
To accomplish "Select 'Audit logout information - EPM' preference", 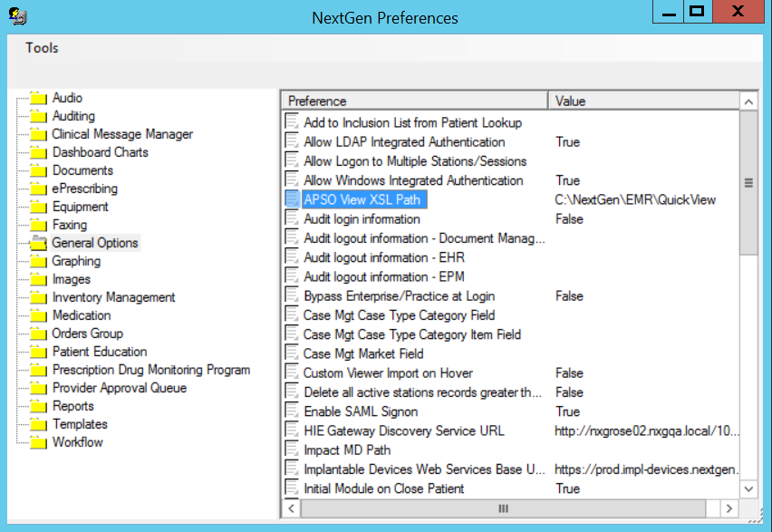I will (384, 276).
